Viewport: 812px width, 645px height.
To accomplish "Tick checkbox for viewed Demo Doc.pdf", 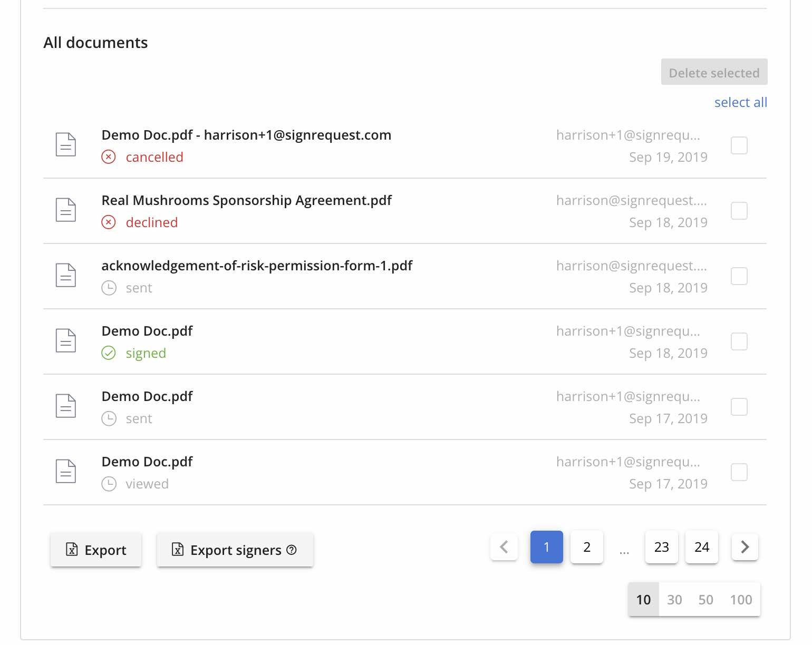I will [739, 472].
